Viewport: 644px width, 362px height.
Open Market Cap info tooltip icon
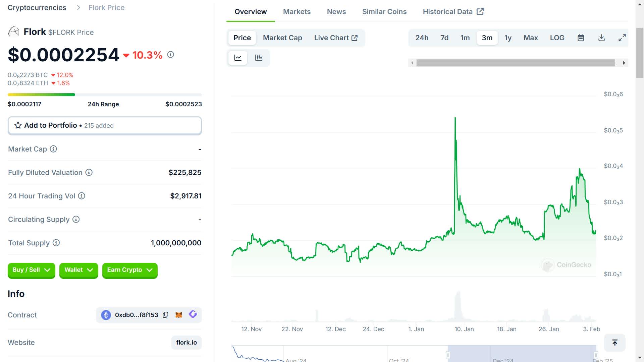click(x=53, y=149)
